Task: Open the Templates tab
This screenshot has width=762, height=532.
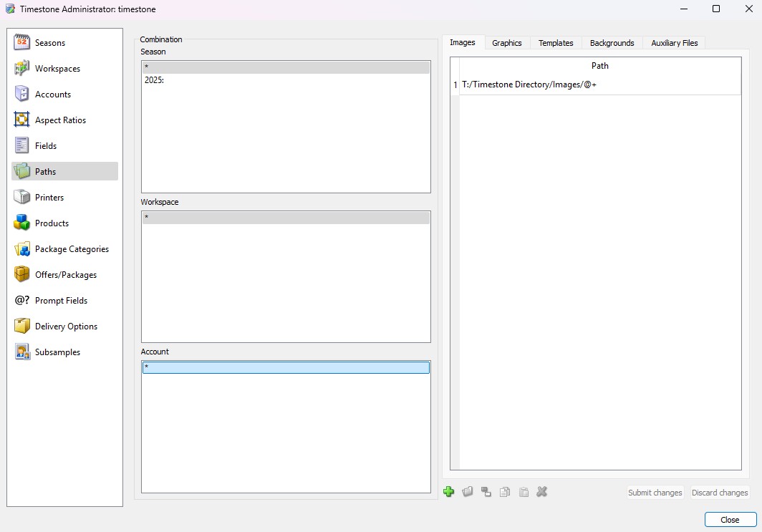Action: tap(556, 43)
